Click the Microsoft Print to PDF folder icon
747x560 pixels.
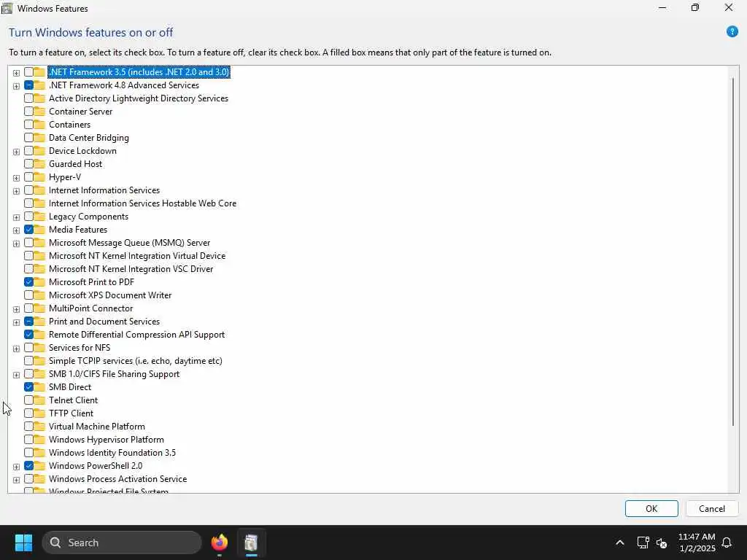click(x=39, y=282)
